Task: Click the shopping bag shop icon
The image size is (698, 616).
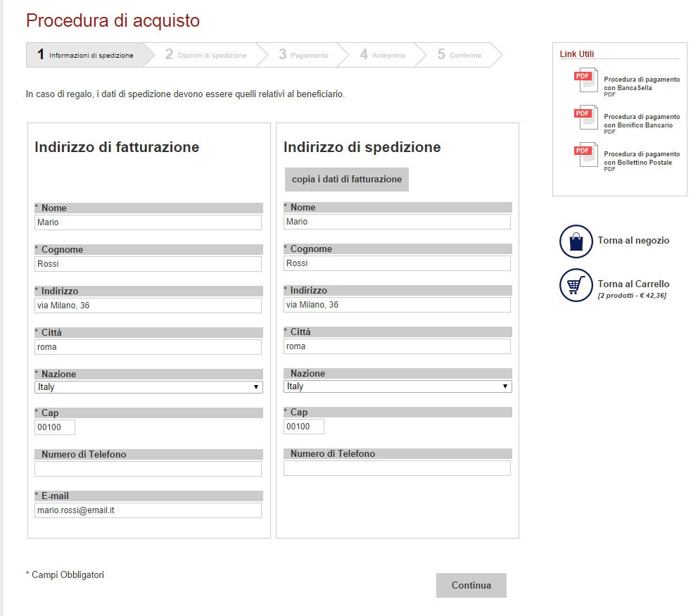Action: click(576, 241)
